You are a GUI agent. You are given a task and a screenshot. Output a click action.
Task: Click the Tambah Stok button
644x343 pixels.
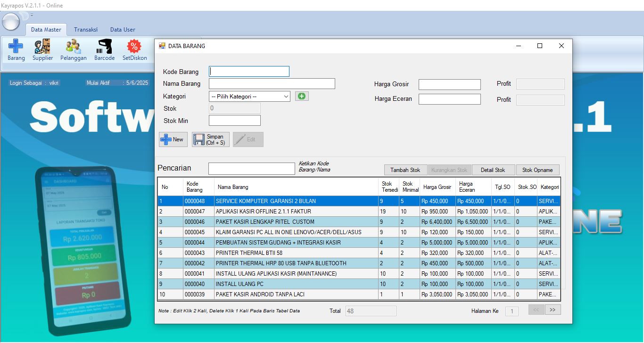click(405, 170)
